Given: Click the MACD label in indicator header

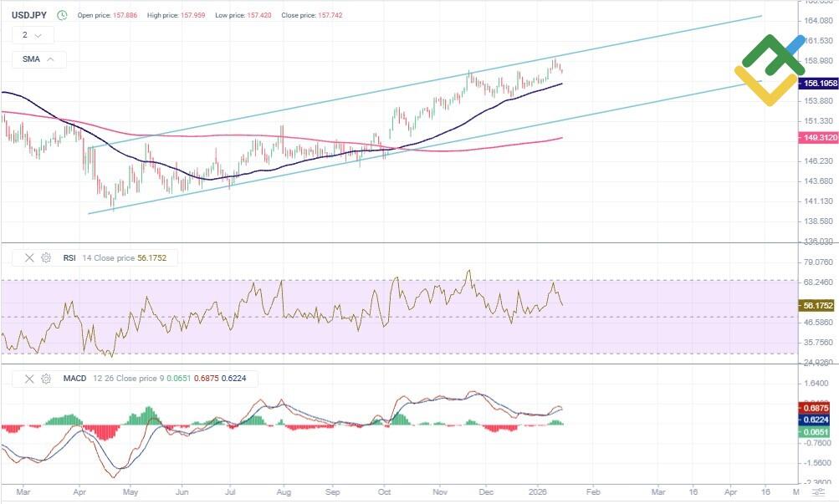Looking at the screenshot, I should (74, 379).
